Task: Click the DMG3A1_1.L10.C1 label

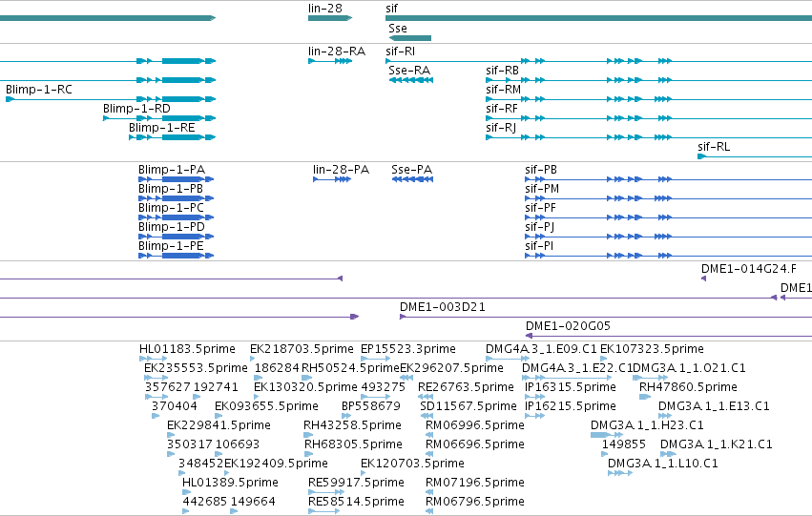Action: (663, 464)
